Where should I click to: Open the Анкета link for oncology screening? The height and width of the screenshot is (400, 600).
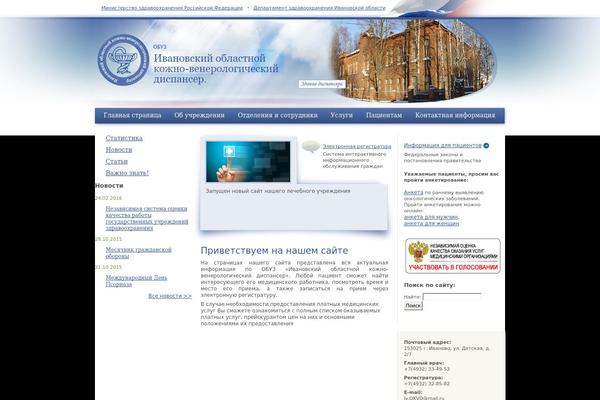[413, 192]
